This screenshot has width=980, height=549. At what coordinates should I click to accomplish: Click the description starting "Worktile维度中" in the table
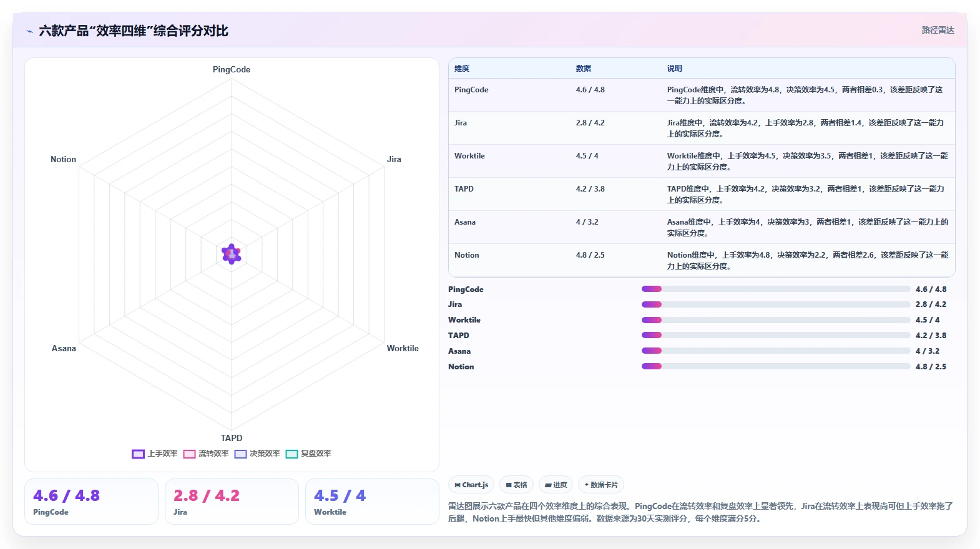tap(808, 162)
